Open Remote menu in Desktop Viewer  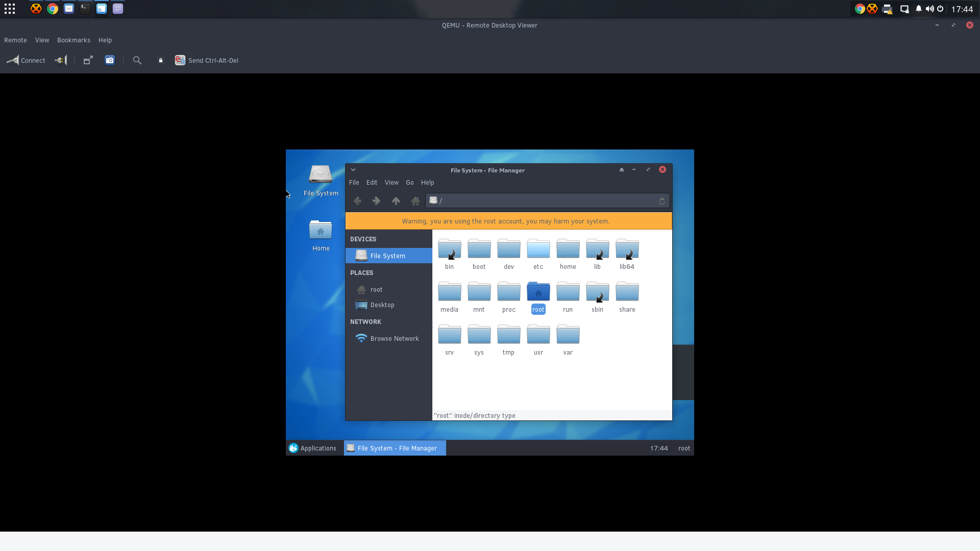15,40
